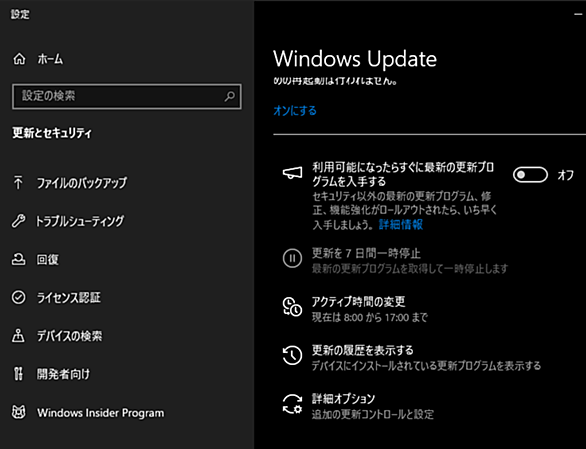Viewport: 586px width, 449px height.
Task: Click the file backup arrow icon
Action: point(18,182)
